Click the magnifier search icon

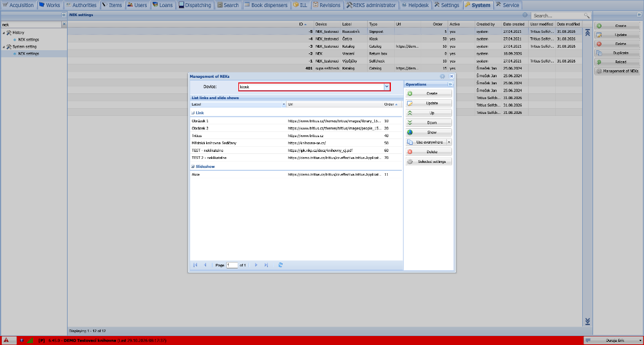point(587,15)
